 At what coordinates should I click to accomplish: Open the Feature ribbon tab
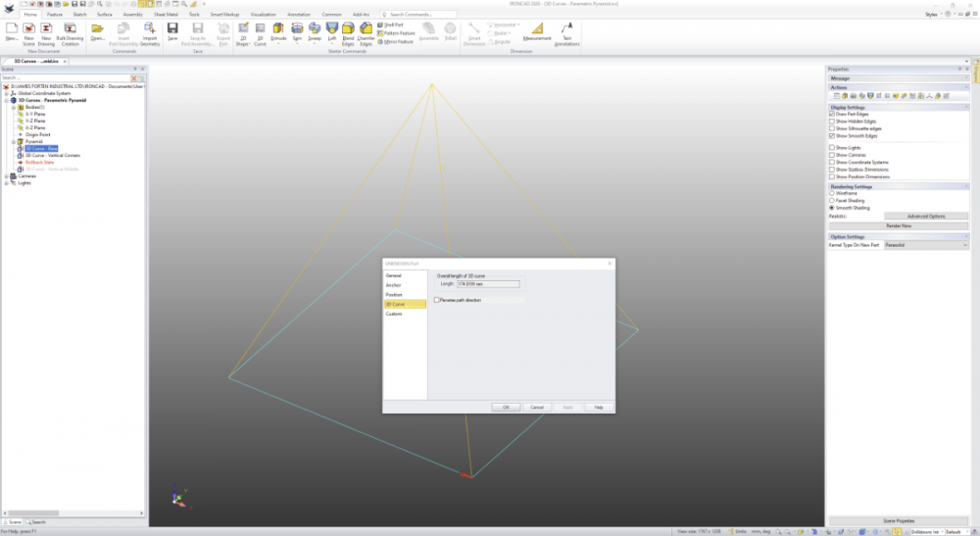tap(54, 15)
